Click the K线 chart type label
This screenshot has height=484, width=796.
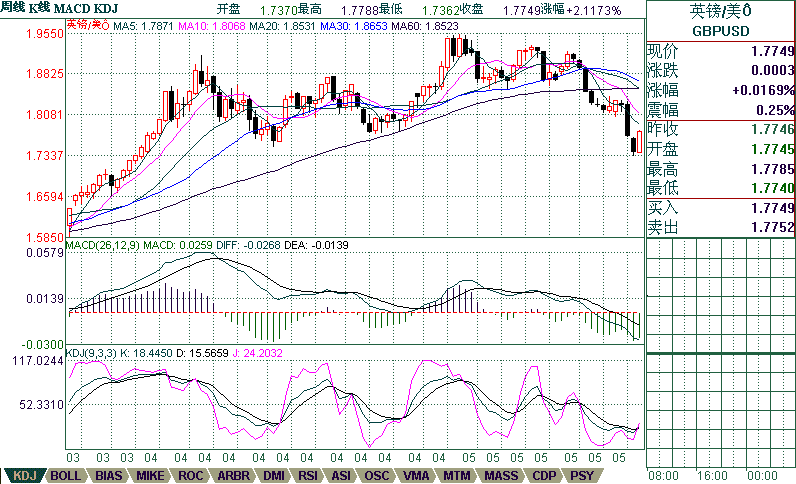[39, 8]
